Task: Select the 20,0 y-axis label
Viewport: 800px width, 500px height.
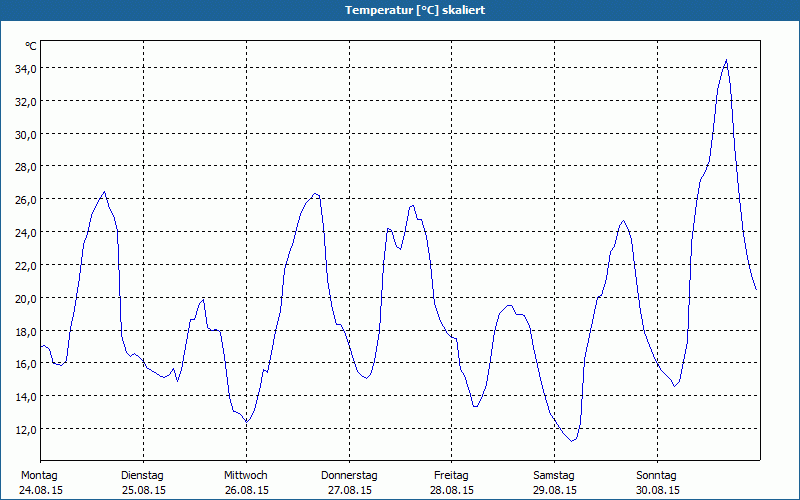Action: [26, 298]
